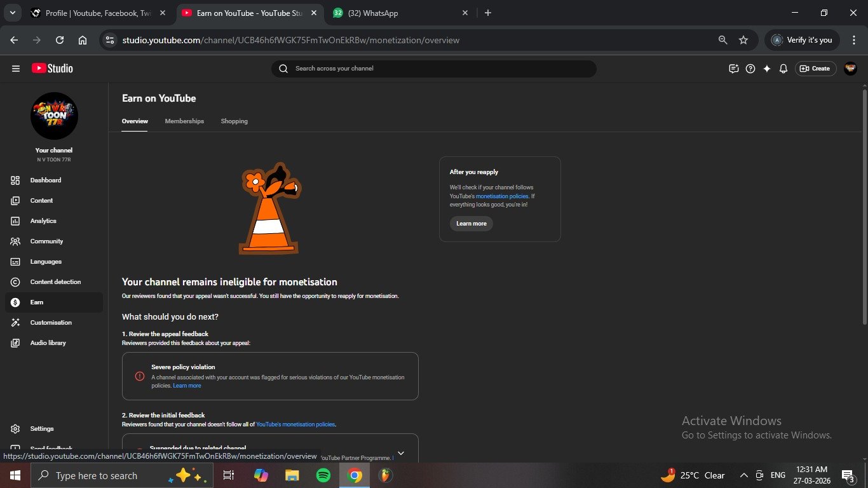The height and width of the screenshot is (488, 868).
Task: Switch to the Shopping tab
Action: [234, 121]
